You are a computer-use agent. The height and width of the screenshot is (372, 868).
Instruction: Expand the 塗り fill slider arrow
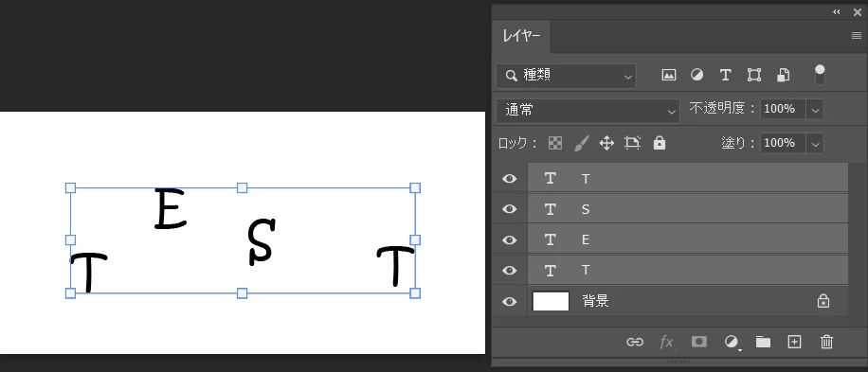coord(815,144)
